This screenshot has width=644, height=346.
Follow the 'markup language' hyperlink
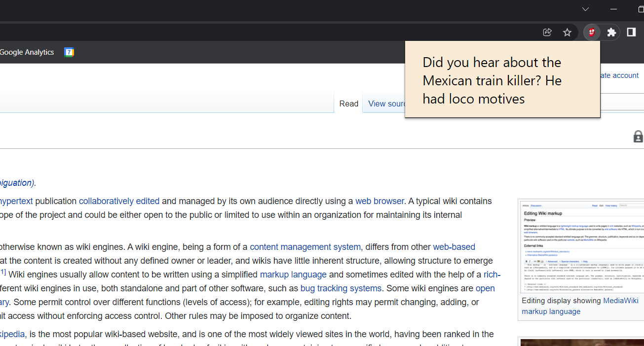coord(293,275)
